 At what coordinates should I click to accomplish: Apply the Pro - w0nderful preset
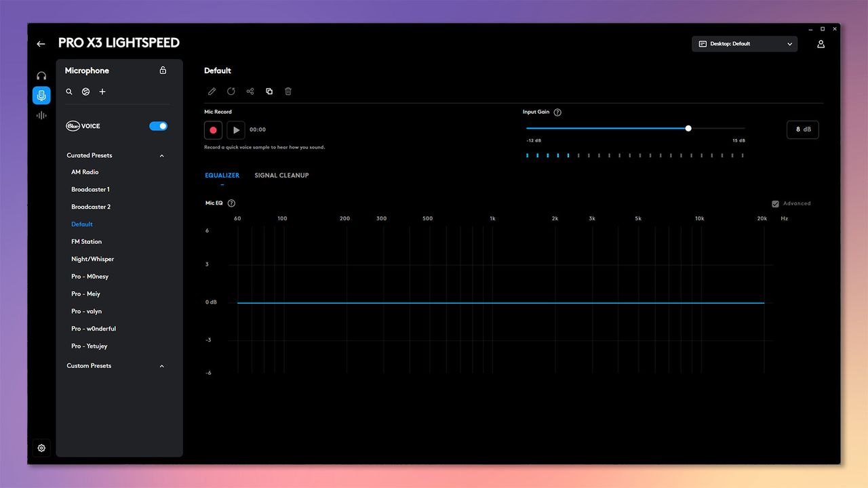[94, 329]
